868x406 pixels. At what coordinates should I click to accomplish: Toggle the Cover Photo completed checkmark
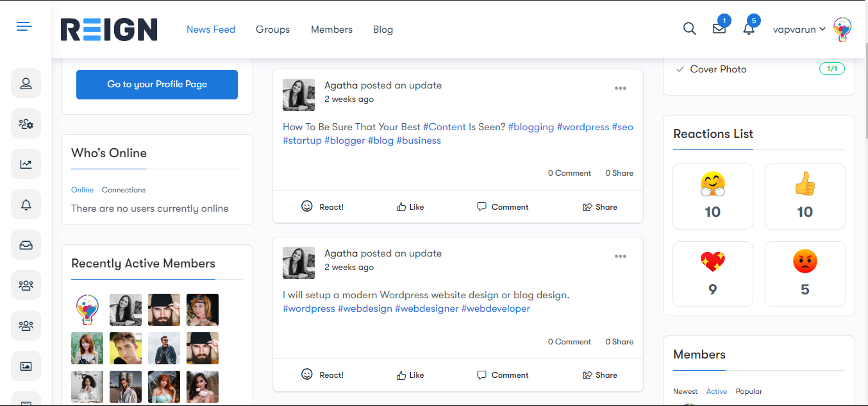(x=680, y=69)
